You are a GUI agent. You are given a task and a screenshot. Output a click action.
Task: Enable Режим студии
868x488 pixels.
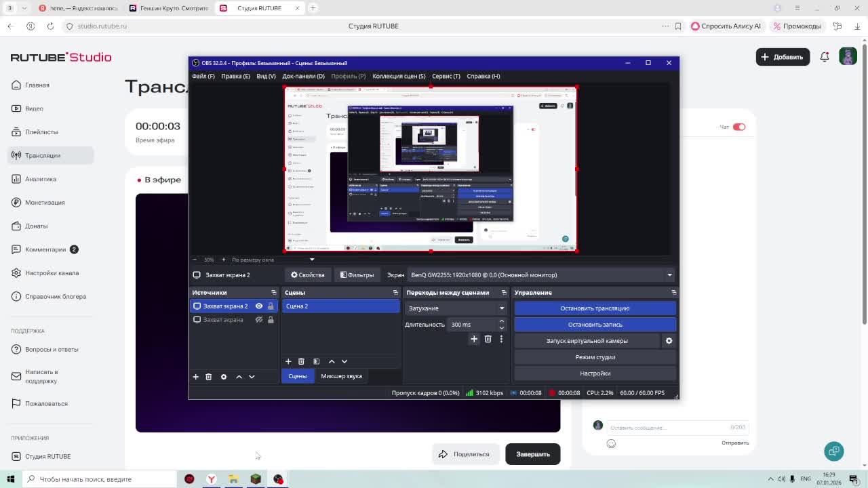[595, 357]
